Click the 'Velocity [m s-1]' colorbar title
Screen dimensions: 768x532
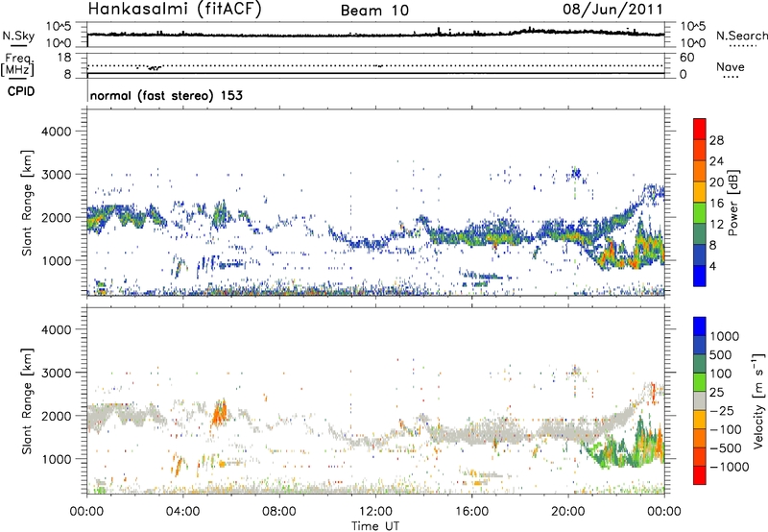tap(758, 400)
